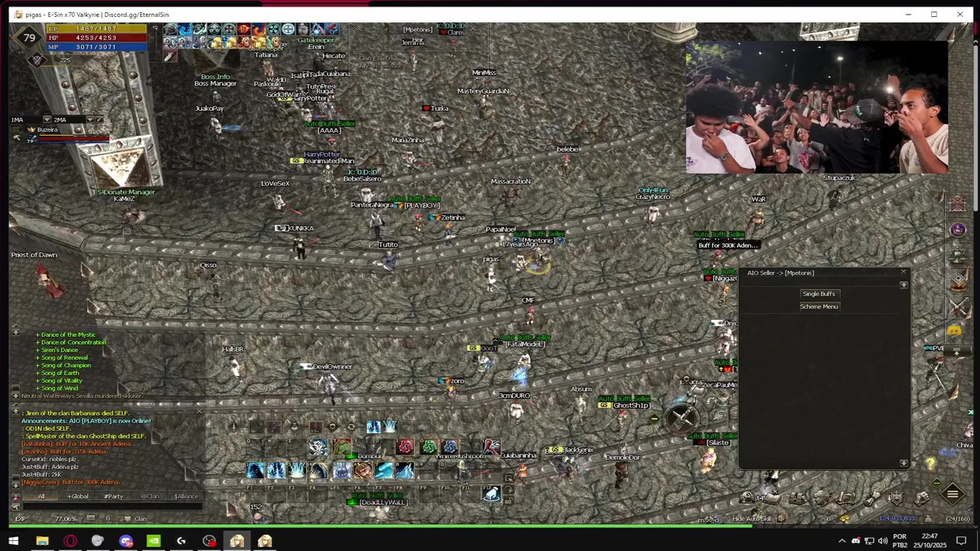The height and width of the screenshot is (551, 980).
Task: Click the yellow Discord side icon
Action: click(x=954, y=331)
